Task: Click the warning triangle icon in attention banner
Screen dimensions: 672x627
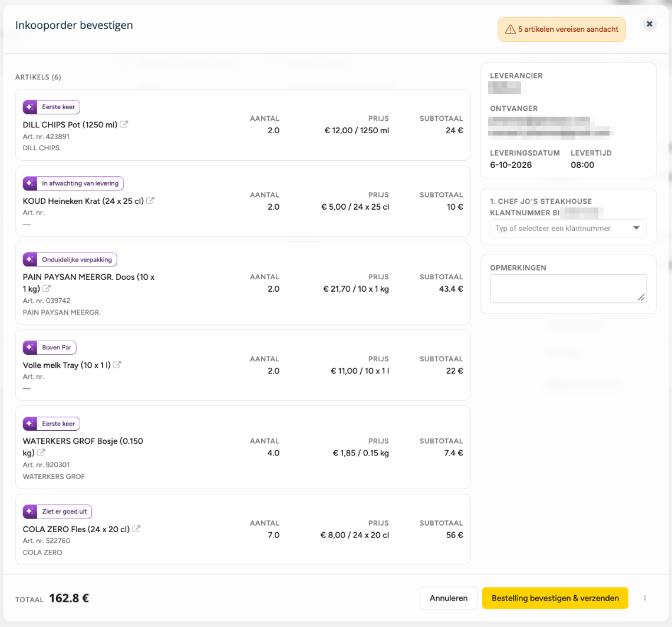Action: (510, 29)
